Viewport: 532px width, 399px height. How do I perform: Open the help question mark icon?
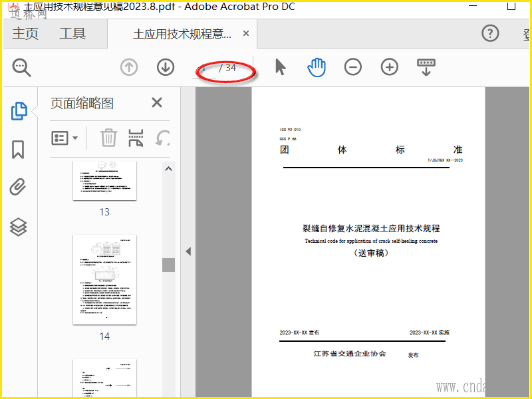pyautogui.click(x=490, y=33)
